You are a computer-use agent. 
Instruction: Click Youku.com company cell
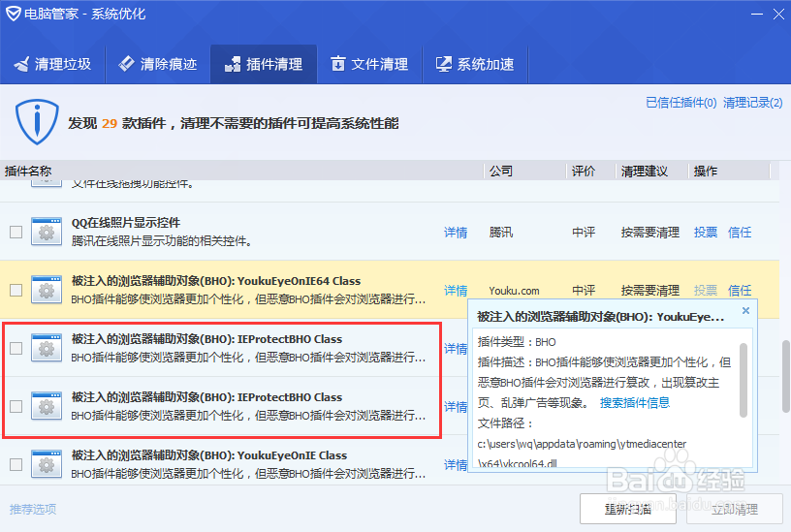pos(514,291)
